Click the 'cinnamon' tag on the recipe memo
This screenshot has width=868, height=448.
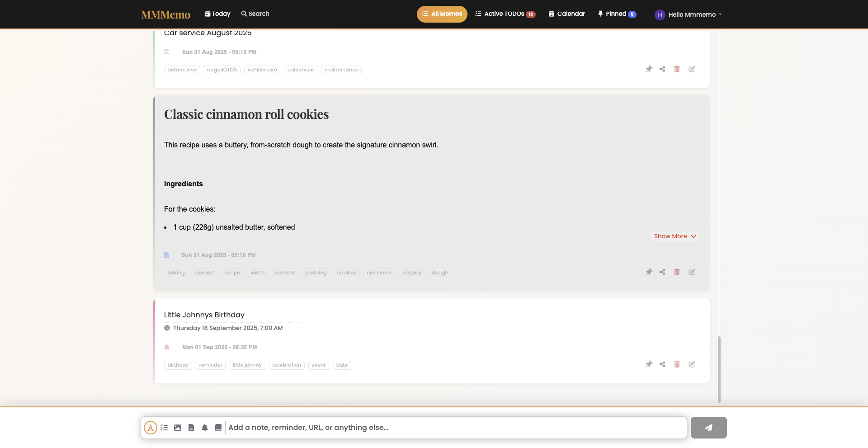379,273
